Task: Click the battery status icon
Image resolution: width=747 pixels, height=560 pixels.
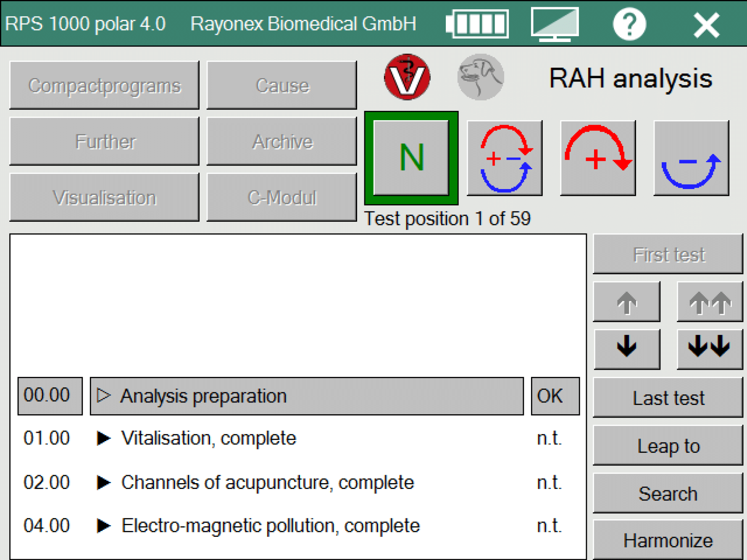Action: (x=478, y=24)
